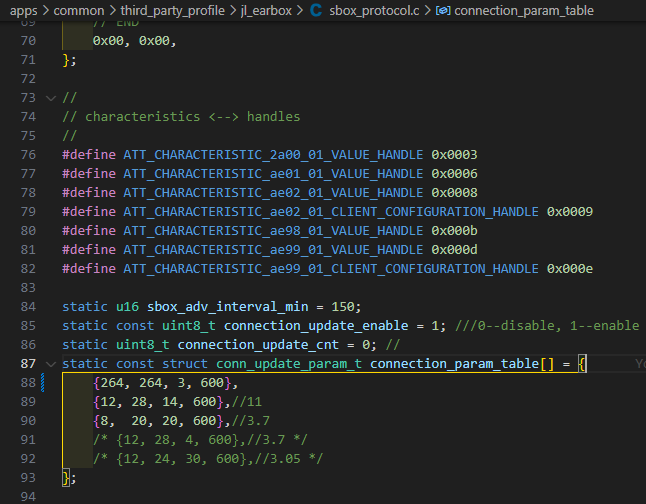Click the entry {264, 264, 3, 600}
The image size is (646, 504).
click(x=162, y=383)
